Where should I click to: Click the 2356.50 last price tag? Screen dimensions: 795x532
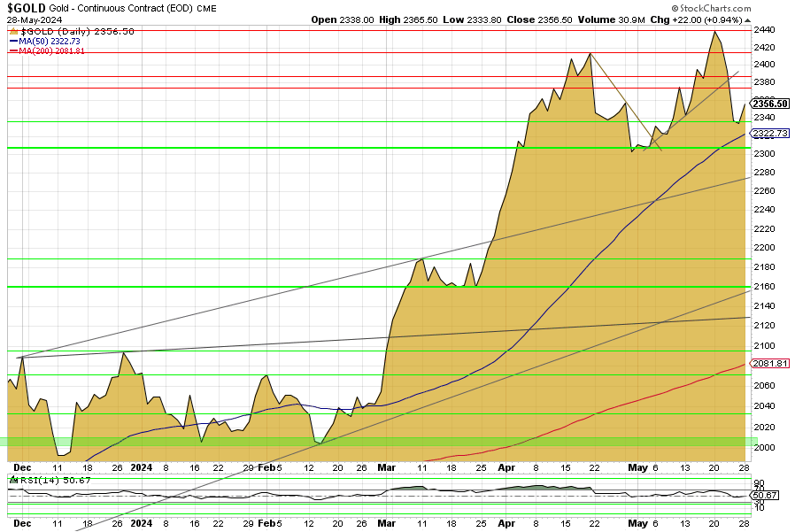pyautogui.click(x=770, y=104)
